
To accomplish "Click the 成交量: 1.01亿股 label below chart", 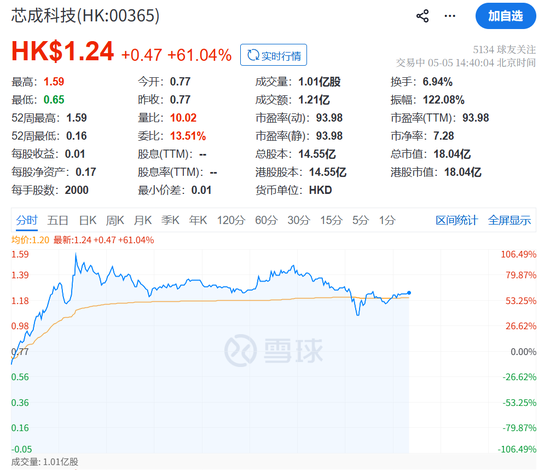I will [45, 462].
